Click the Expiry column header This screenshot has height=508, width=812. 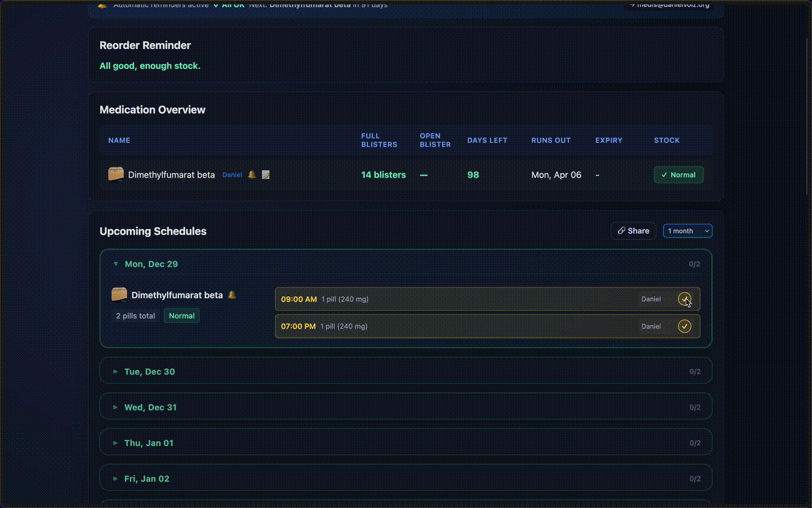point(609,140)
